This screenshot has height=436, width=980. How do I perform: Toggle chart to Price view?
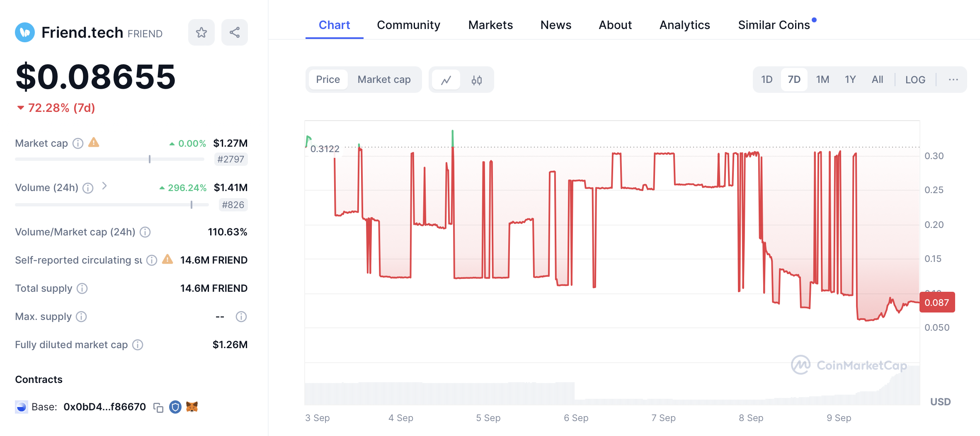(x=327, y=80)
